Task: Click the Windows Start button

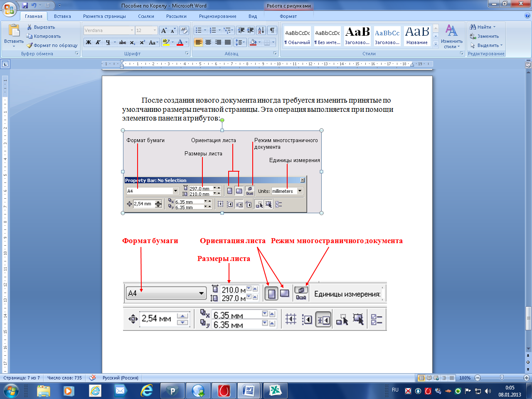Action: point(11,391)
